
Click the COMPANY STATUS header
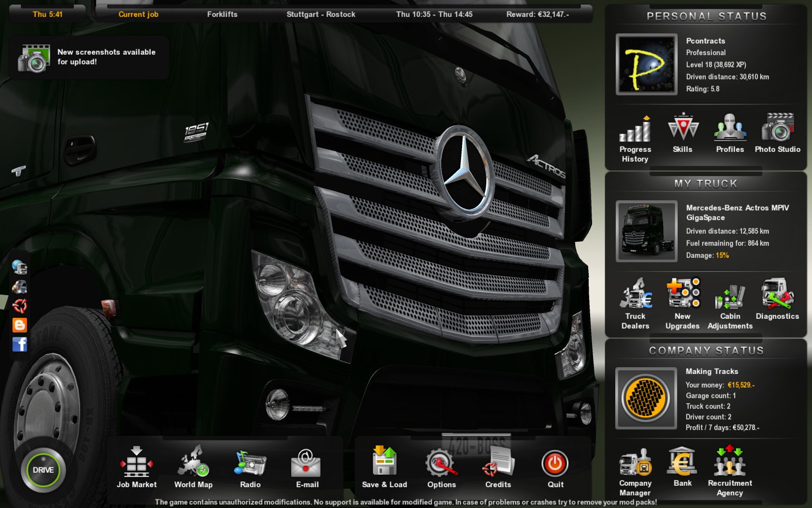point(706,351)
